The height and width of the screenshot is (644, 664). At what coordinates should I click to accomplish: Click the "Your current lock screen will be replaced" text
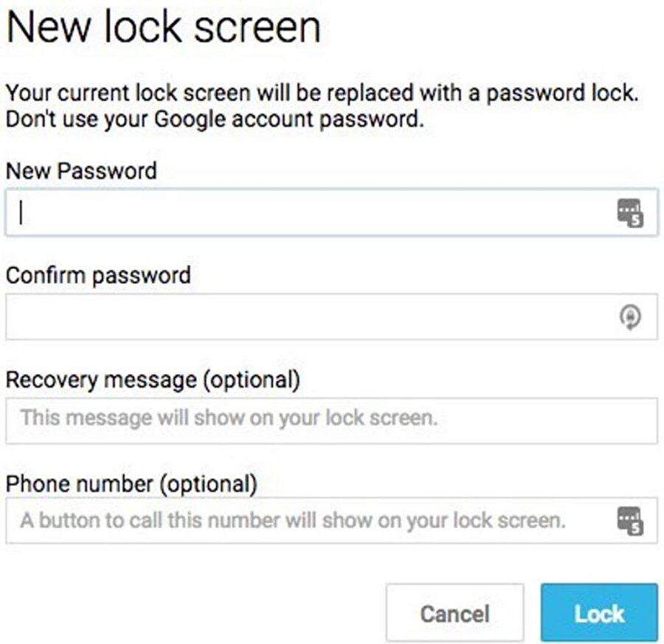322,94
